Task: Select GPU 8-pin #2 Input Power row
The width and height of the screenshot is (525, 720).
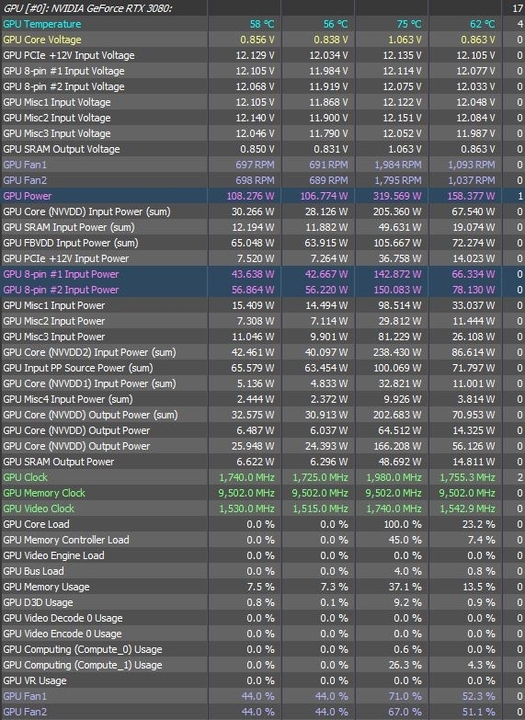Action: 262,290
